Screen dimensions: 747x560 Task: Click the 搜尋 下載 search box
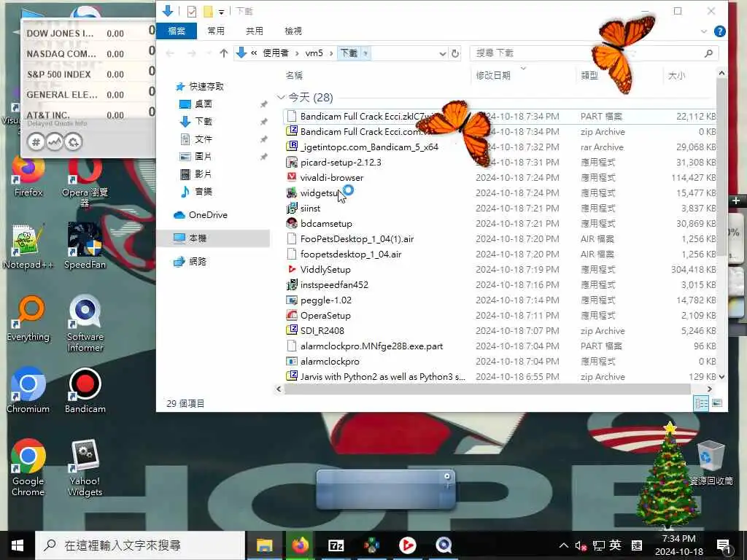pyautogui.click(x=594, y=53)
